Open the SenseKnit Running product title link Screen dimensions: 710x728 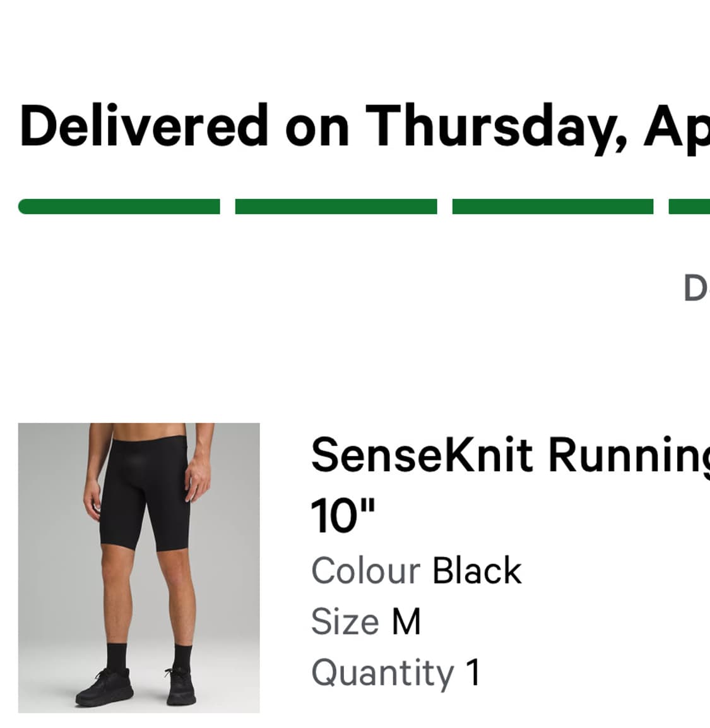(510, 484)
